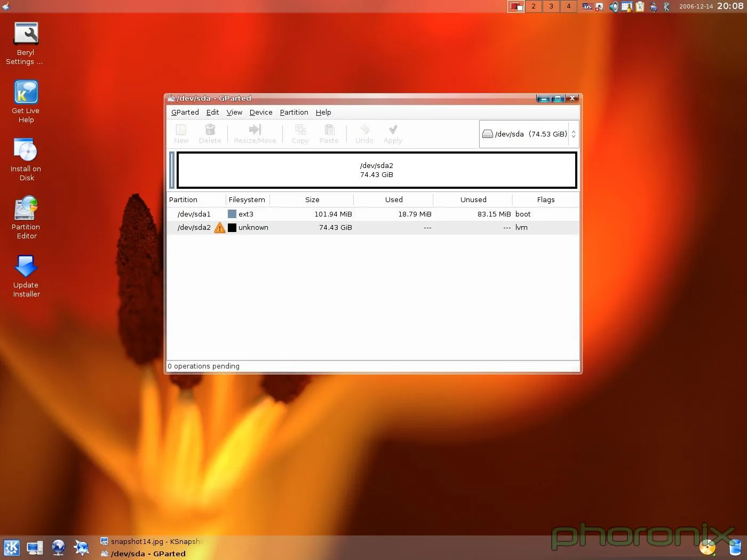Click the black unknown filesystem color swatch

(232, 228)
